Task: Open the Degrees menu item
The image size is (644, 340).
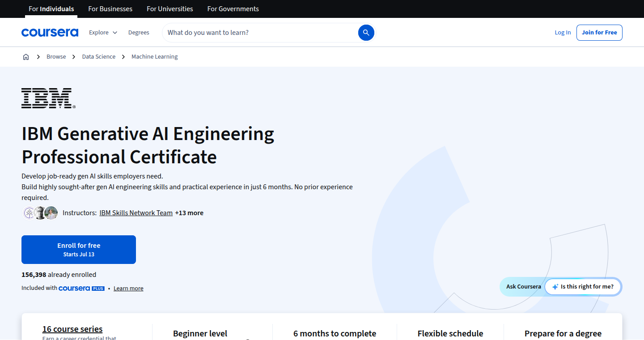Action: coord(139,33)
